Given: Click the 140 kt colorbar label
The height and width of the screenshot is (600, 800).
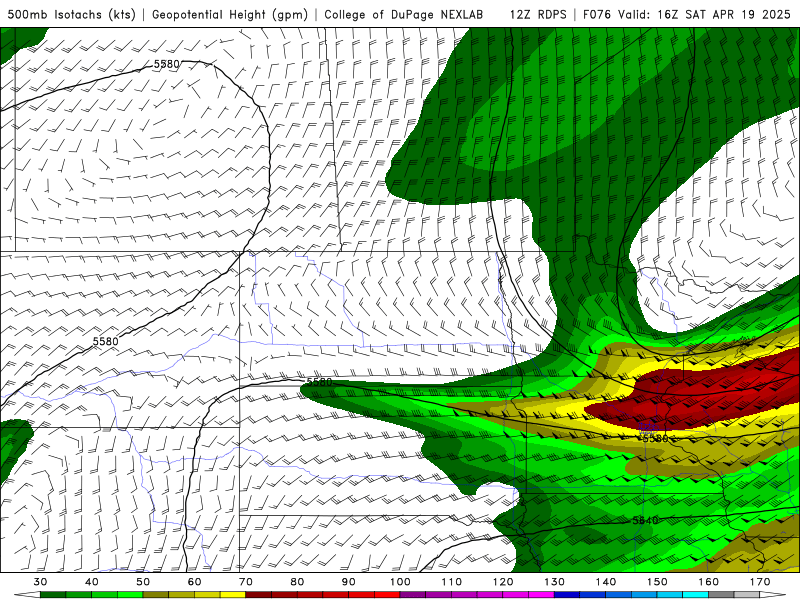Looking at the screenshot, I should pyautogui.click(x=606, y=582).
